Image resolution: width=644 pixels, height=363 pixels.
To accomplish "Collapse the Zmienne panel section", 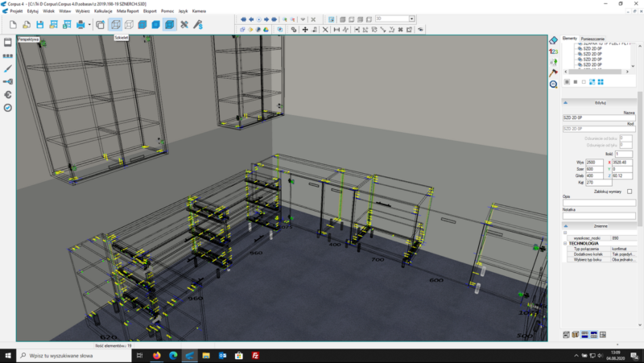I will [565, 226].
